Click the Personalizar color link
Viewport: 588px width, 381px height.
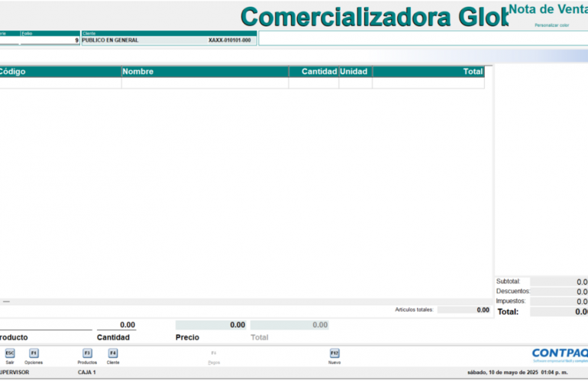point(552,25)
